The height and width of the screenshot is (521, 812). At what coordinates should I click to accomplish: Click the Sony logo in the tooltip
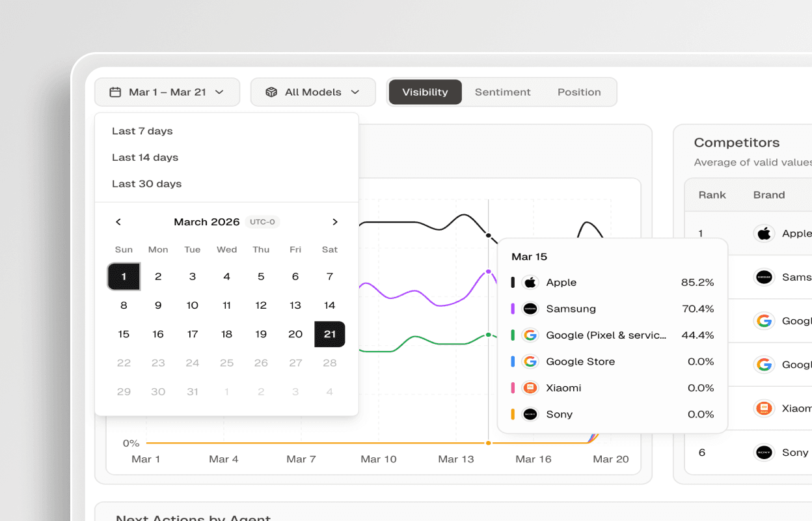(x=530, y=414)
